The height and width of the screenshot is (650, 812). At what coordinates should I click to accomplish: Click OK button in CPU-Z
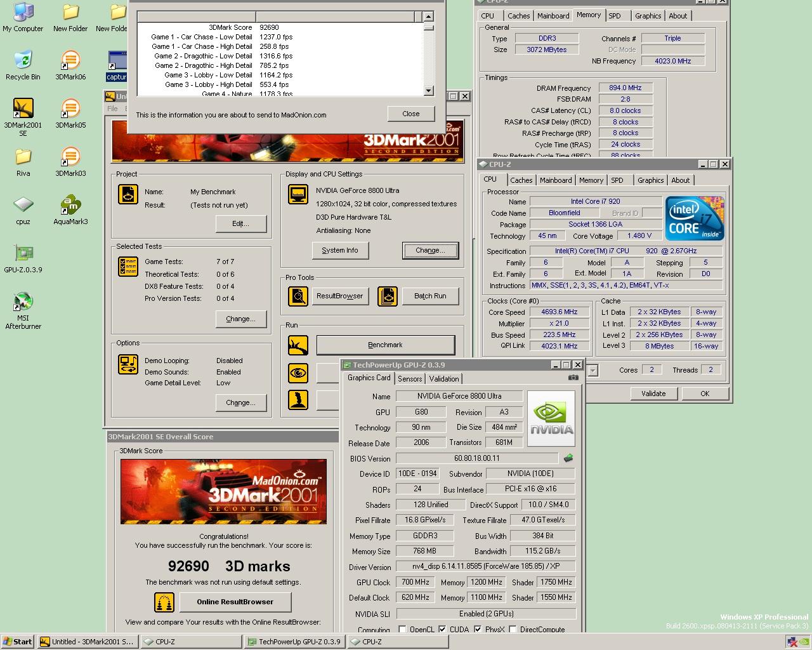[705, 394]
